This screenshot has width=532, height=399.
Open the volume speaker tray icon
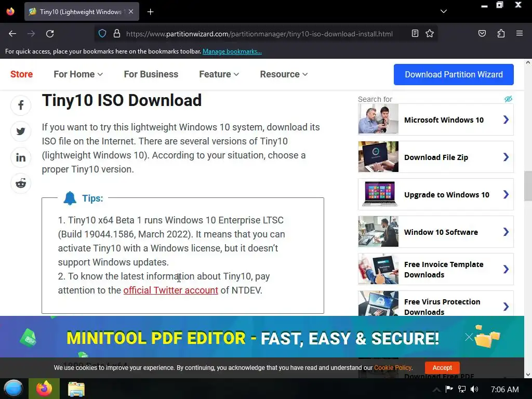pyautogui.click(x=474, y=389)
